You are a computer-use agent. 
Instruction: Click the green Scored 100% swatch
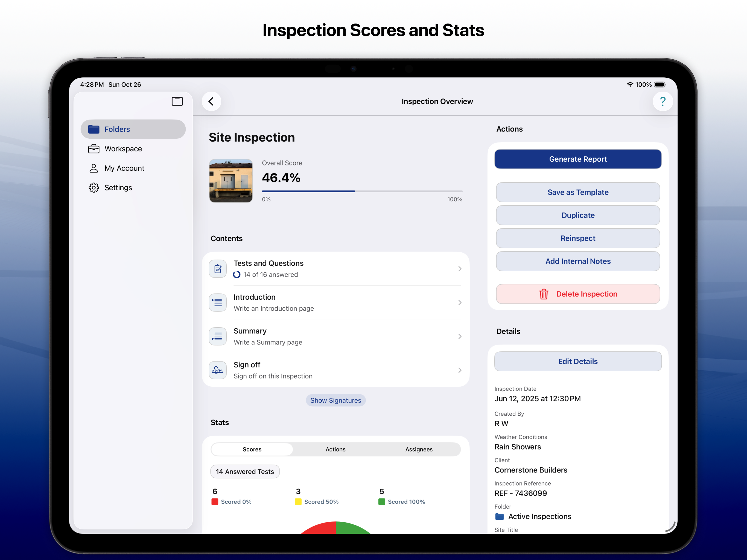[x=382, y=502]
